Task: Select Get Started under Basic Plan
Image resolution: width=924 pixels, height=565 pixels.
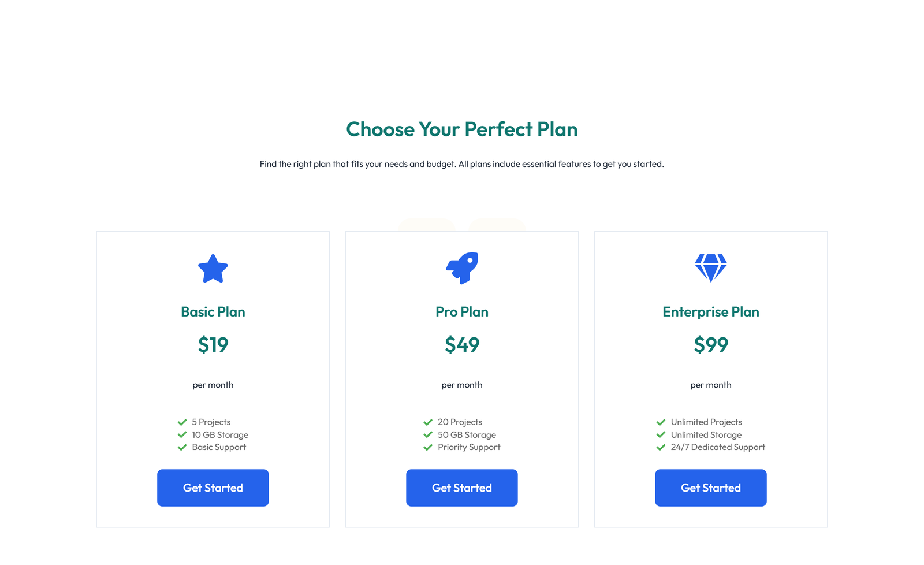Action: point(213,488)
